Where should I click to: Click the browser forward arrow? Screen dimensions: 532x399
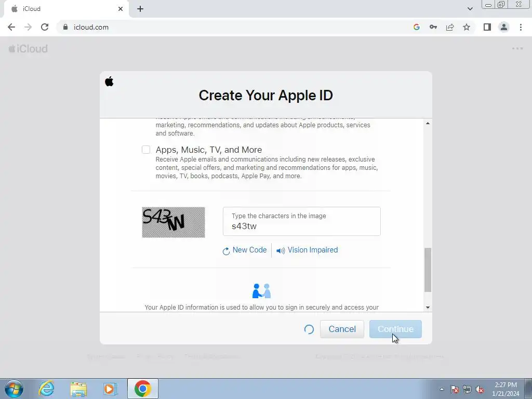(28, 27)
